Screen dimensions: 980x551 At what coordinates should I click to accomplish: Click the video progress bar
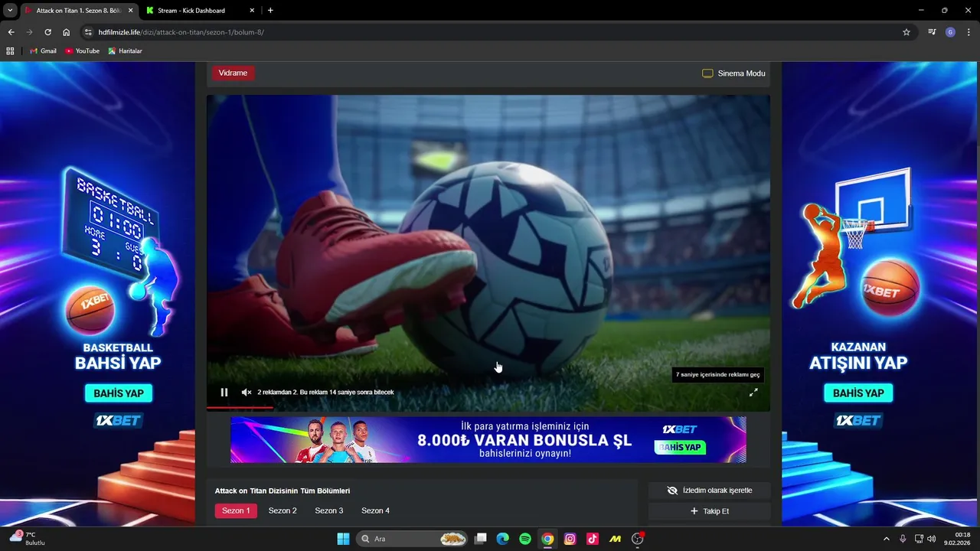tap(488, 408)
